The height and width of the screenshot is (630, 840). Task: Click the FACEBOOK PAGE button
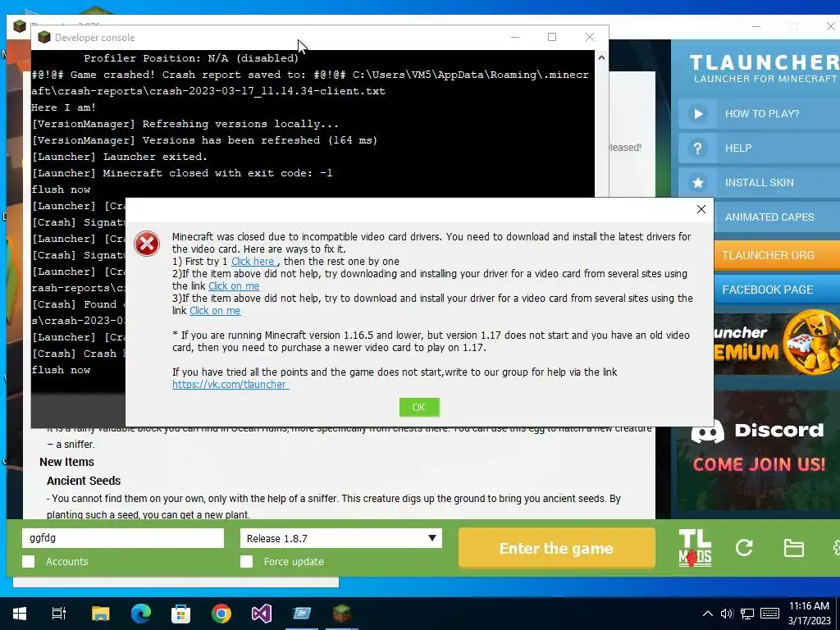(777, 290)
